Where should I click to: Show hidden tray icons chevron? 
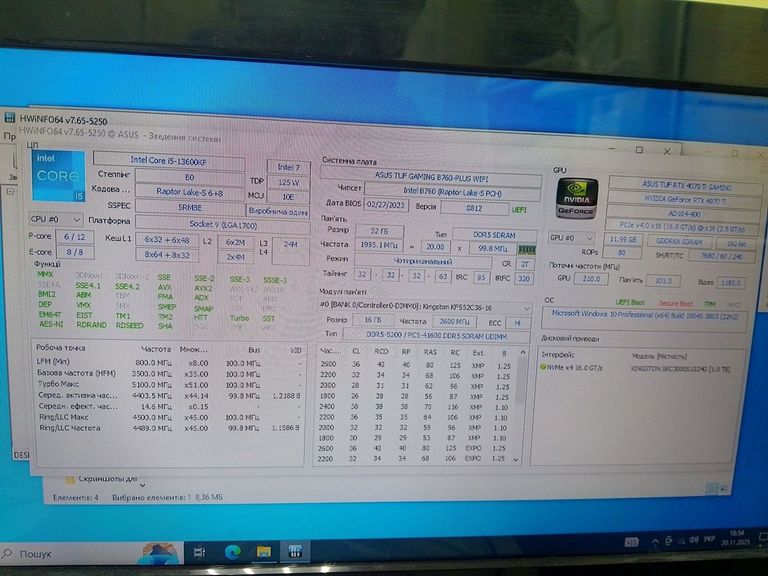[655, 541]
